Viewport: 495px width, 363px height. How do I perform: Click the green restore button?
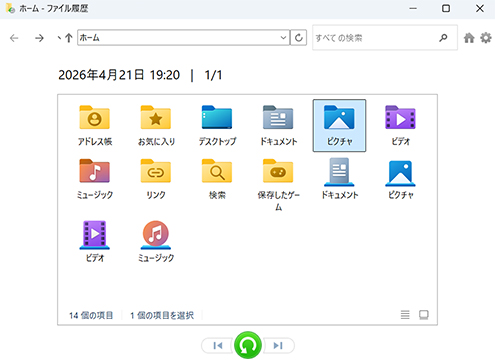[248, 345]
